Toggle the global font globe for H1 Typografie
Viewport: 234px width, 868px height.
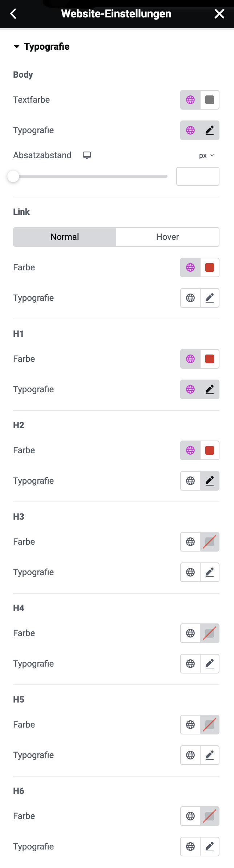pyautogui.click(x=190, y=389)
